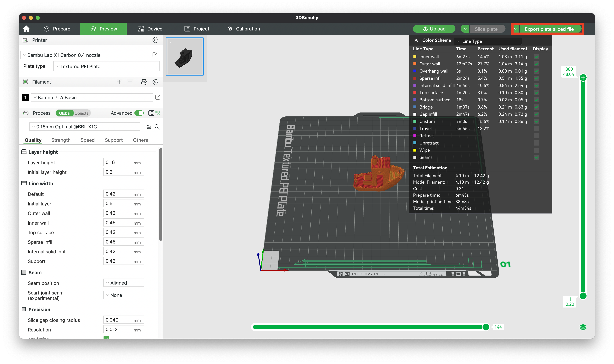Screen dimensions: 614x364
Task: Hide the Inner wall line type display
Action: coord(536,57)
